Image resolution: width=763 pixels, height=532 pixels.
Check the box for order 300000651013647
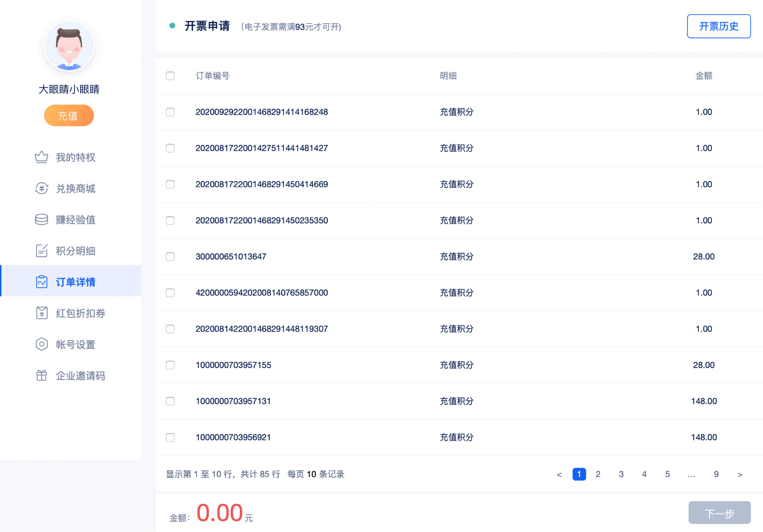(170, 256)
